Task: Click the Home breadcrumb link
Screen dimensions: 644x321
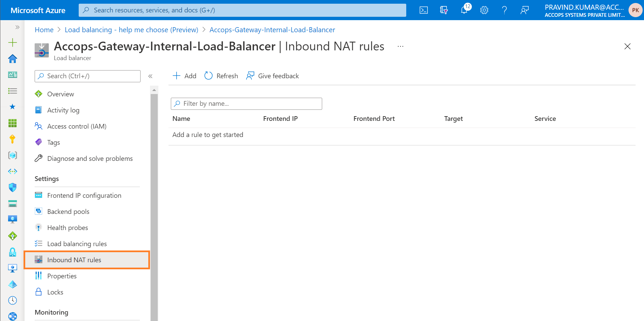Action: (44, 30)
